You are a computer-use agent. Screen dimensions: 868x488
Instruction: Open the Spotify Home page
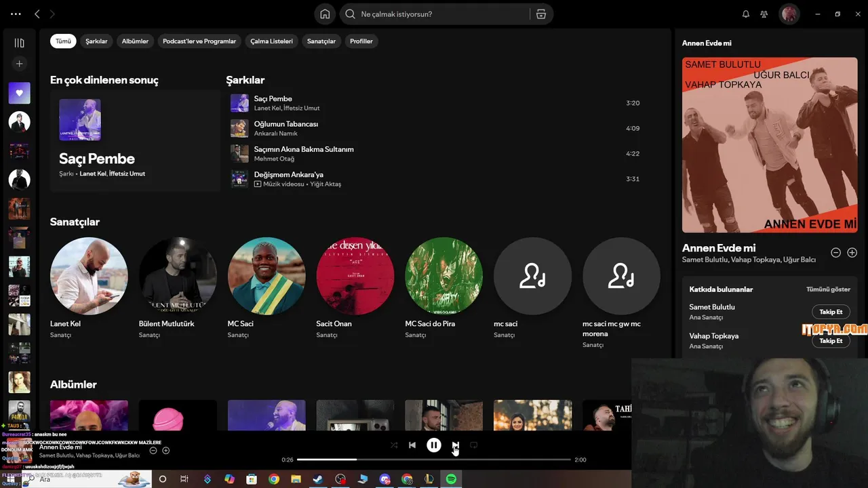(x=325, y=14)
